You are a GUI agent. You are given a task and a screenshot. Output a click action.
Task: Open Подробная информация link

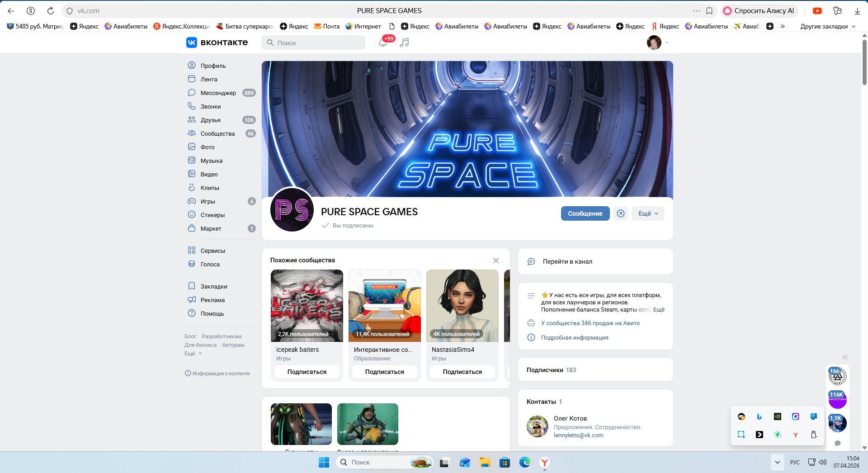pos(575,338)
